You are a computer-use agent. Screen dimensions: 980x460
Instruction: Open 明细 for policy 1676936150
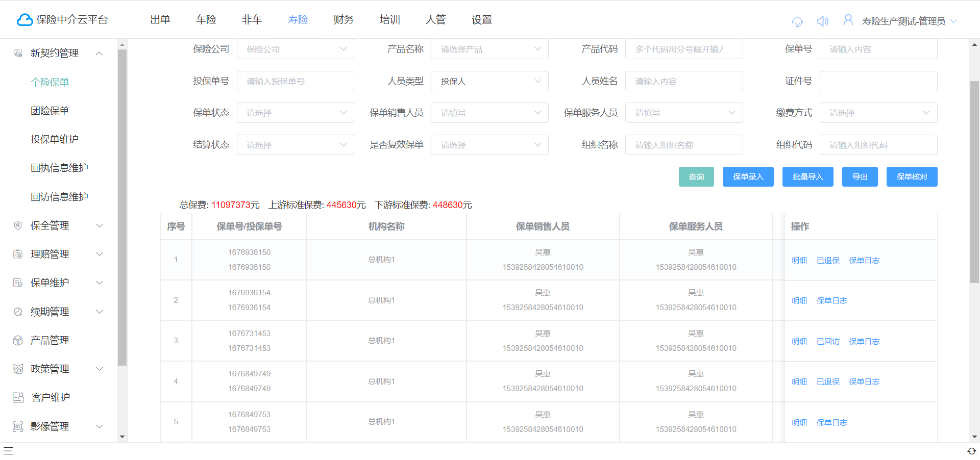pyautogui.click(x=799, y=260)
